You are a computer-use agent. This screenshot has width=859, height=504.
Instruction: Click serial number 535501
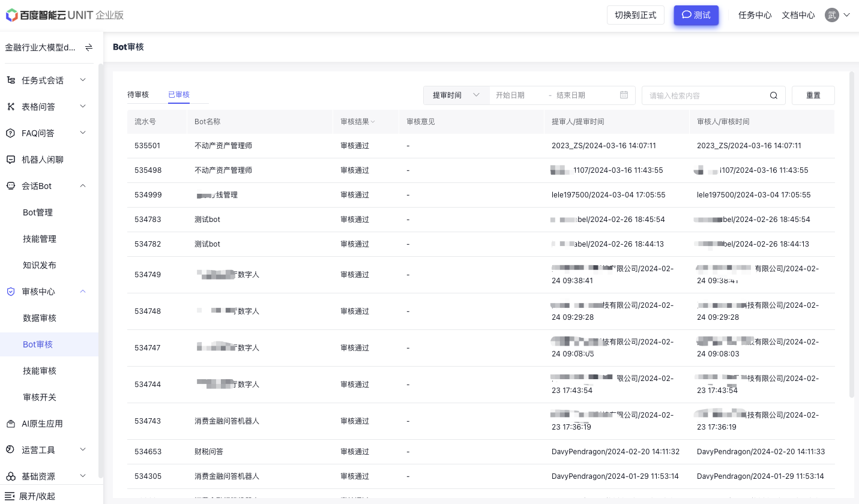pos(148,146)
